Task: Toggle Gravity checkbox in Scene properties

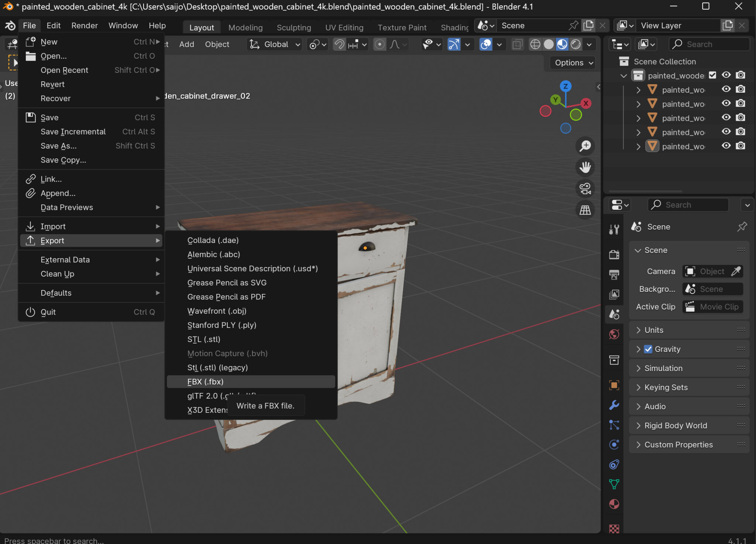Action: coord(648,349)
